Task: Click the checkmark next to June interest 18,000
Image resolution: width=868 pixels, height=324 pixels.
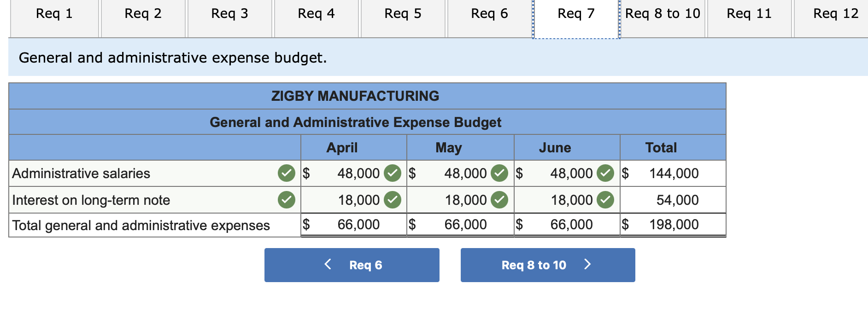Action: pyautogui.click(x=606, y=199)
